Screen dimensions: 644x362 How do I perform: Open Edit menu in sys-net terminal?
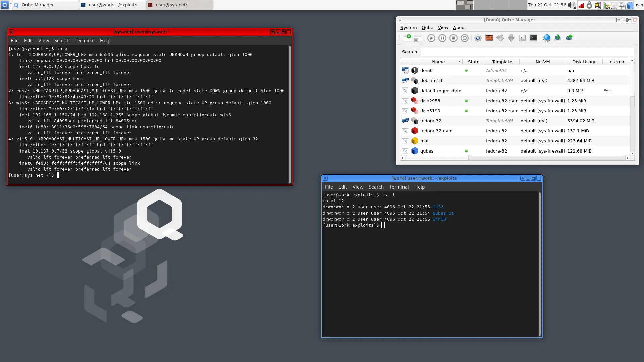(29, 41)
